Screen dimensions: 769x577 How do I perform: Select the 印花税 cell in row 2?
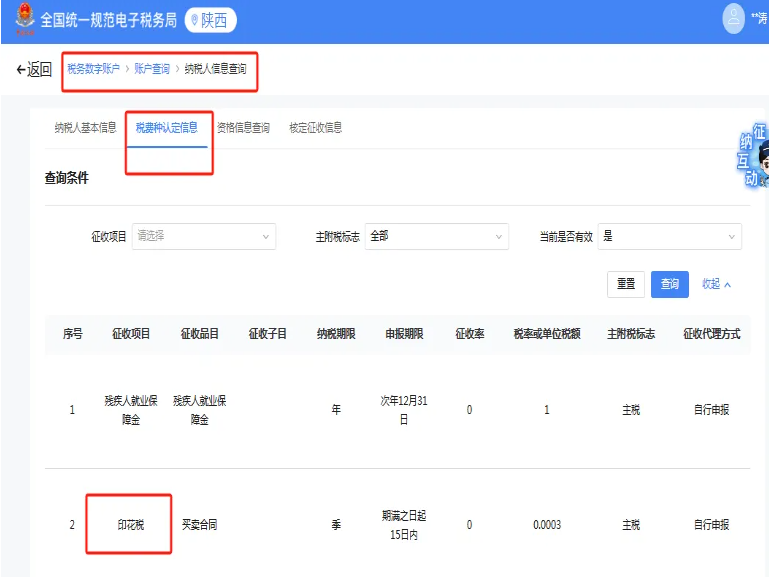point(130,524)
